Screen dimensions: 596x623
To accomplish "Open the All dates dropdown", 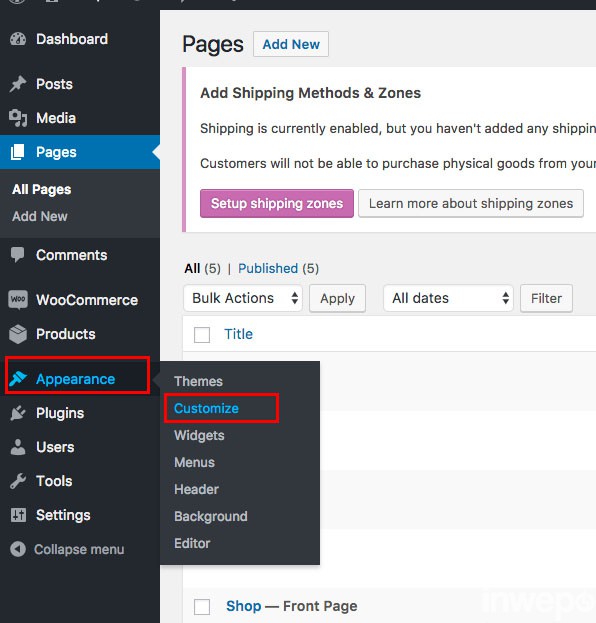I will (448, 298).
